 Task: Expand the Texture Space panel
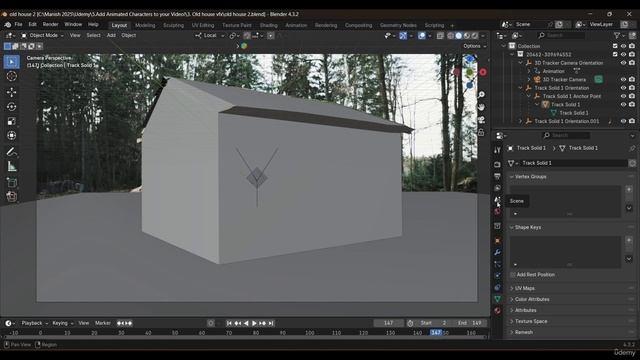pos(530,321)
